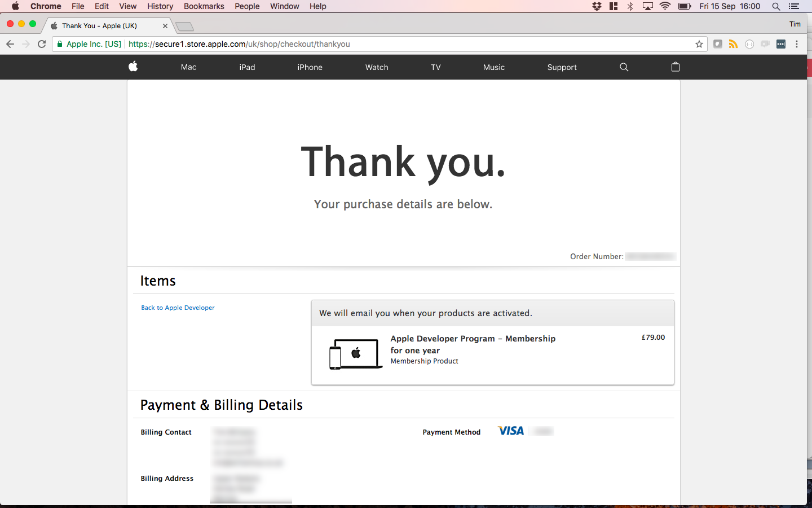Viewport: 812px width, 508px height.
Task: Click the VISA card logo
Action: 511,431
